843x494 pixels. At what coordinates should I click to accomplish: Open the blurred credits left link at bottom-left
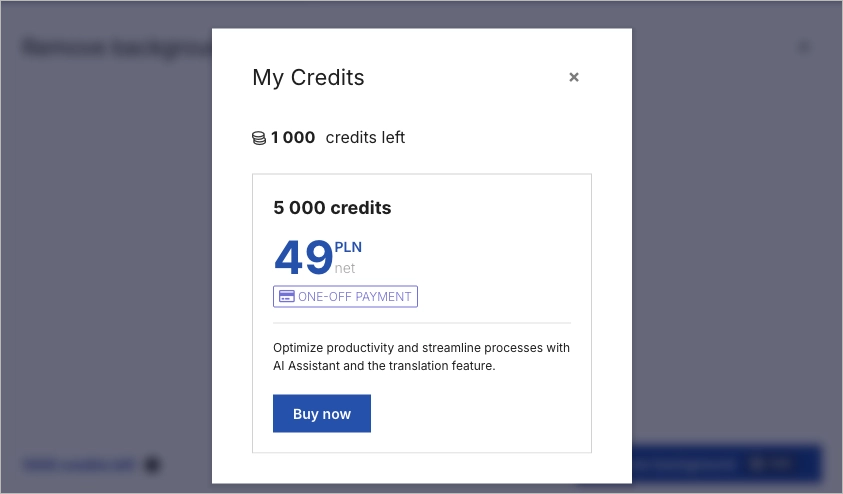coord(78,464)
